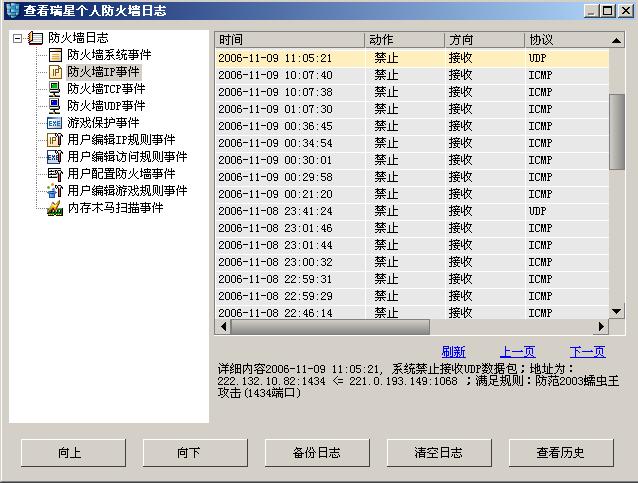
Task: Select log row 2006-11-08 22:59:29
Action: point(412,296)
